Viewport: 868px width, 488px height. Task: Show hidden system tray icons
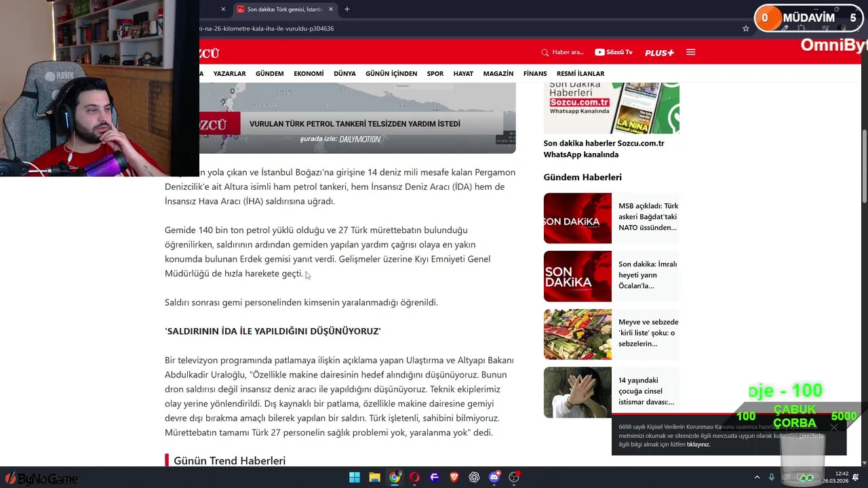(757, 477)
